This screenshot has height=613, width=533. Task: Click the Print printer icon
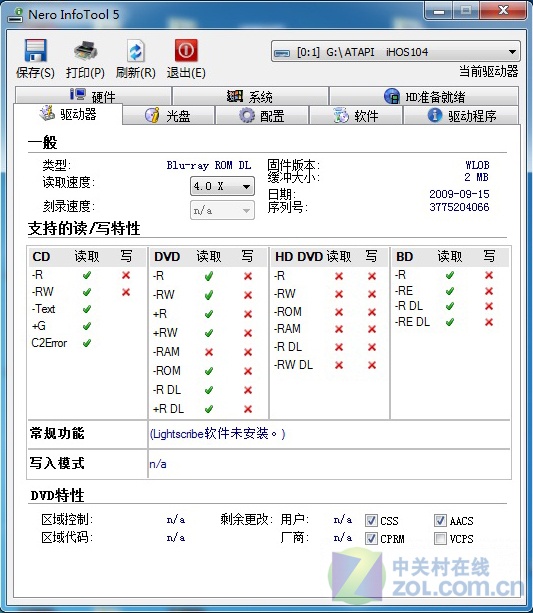click(x=85, y=51)
